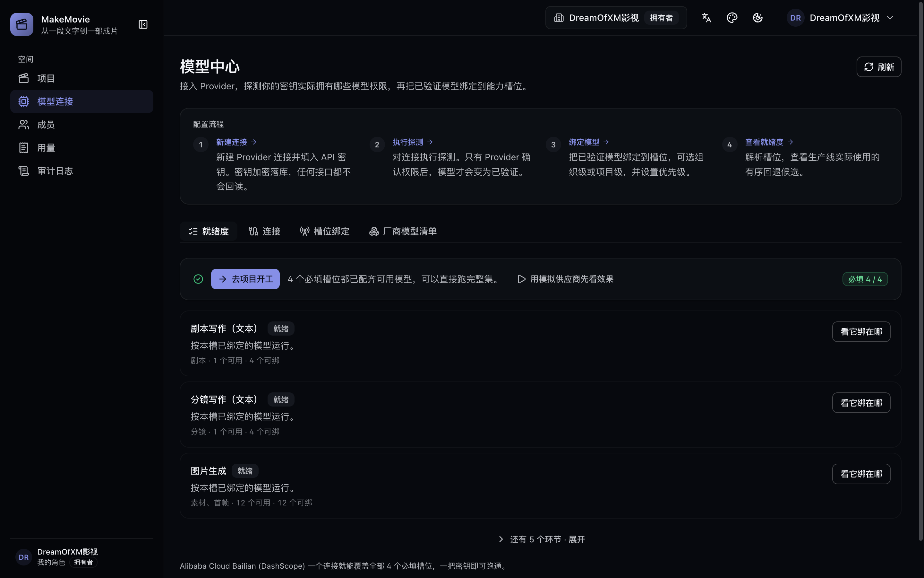Click DR avatar in top bar

[795, 18]
